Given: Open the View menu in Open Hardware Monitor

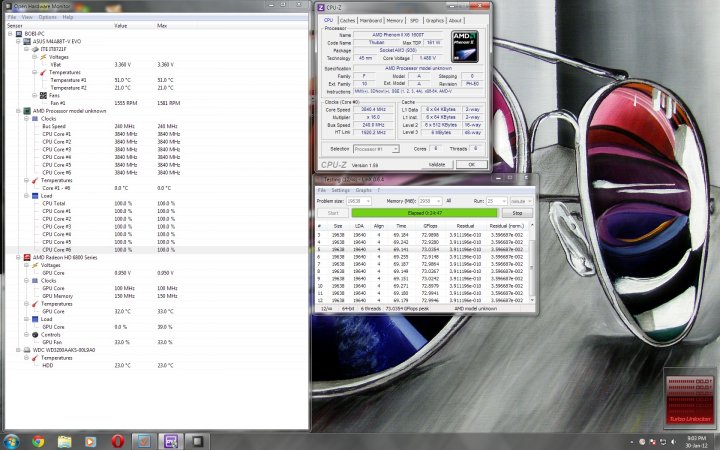Looking at the screenshot, I should [27, 17].
